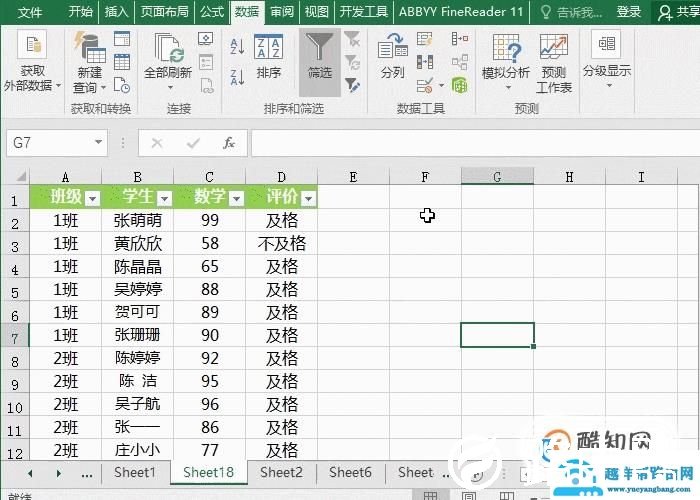Screen dimensions: 700x500
Task: Click the formula bar input
Action: pos(475,143)
